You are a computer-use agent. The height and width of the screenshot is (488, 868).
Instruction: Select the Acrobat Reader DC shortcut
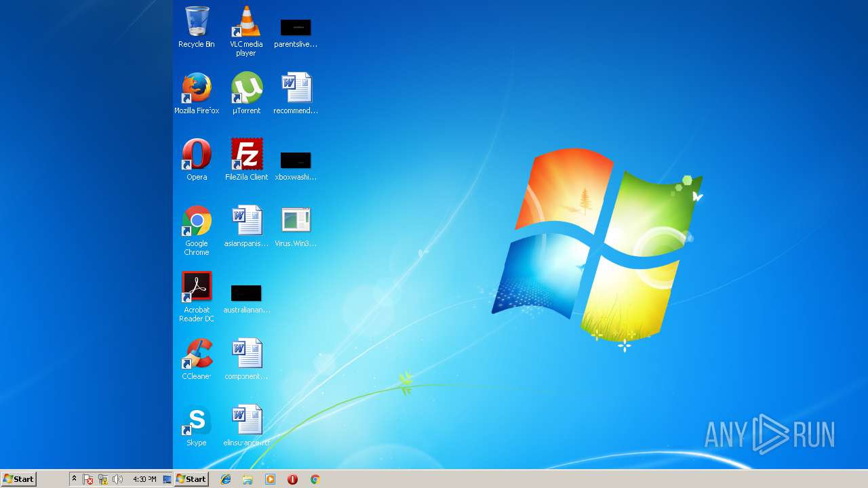[197, 296]
